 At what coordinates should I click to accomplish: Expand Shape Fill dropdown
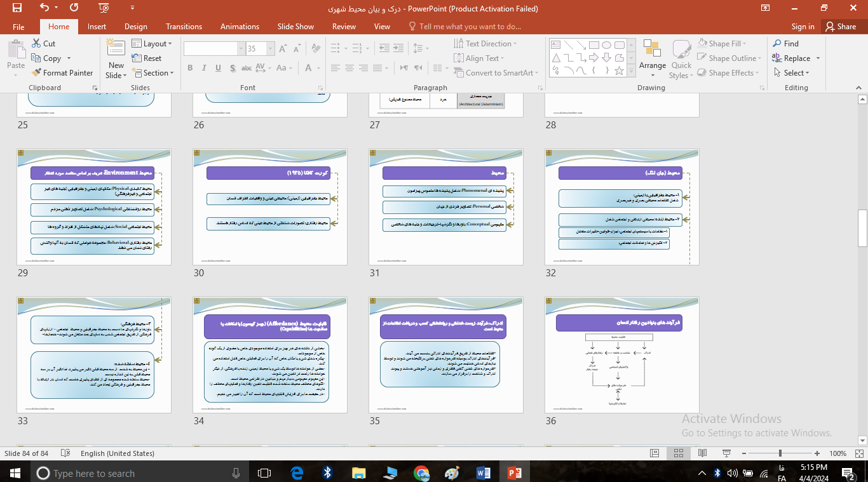coord(723,43)
